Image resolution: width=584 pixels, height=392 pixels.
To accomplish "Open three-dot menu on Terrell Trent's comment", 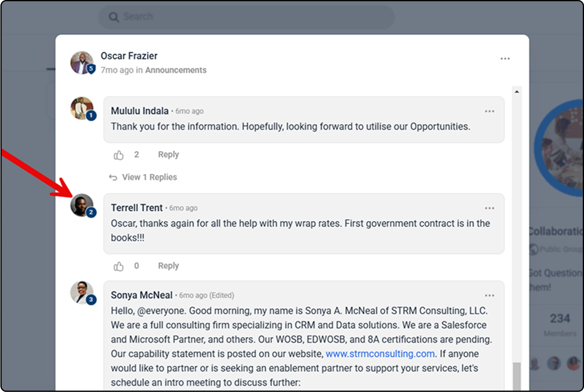I will click(x=489, y=208).
